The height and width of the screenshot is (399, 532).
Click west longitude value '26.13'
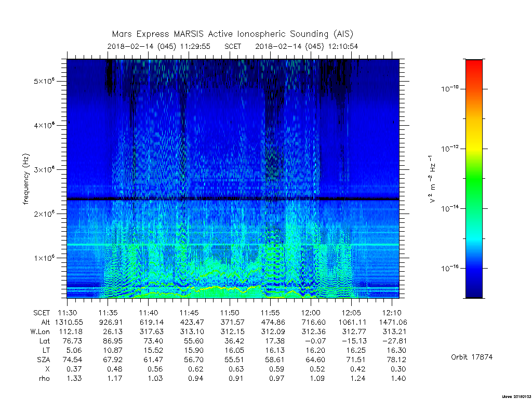(113, 331)
